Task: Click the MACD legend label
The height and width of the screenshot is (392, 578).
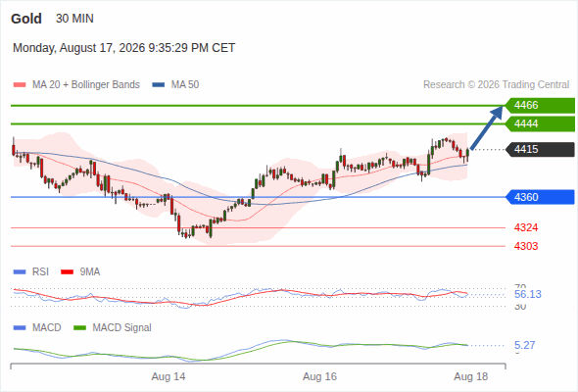Action: (x=47, y=327)
